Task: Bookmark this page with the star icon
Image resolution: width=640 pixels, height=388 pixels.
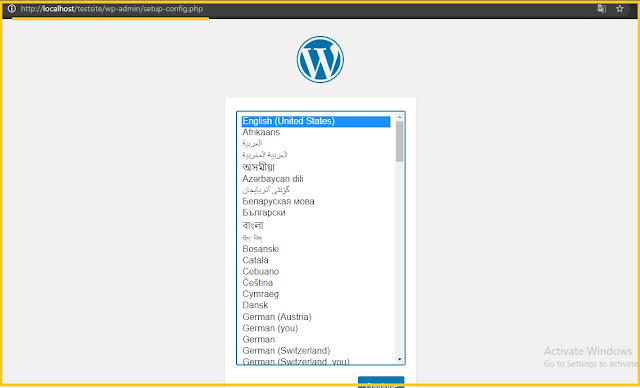Action: click(x=620, y=9)
